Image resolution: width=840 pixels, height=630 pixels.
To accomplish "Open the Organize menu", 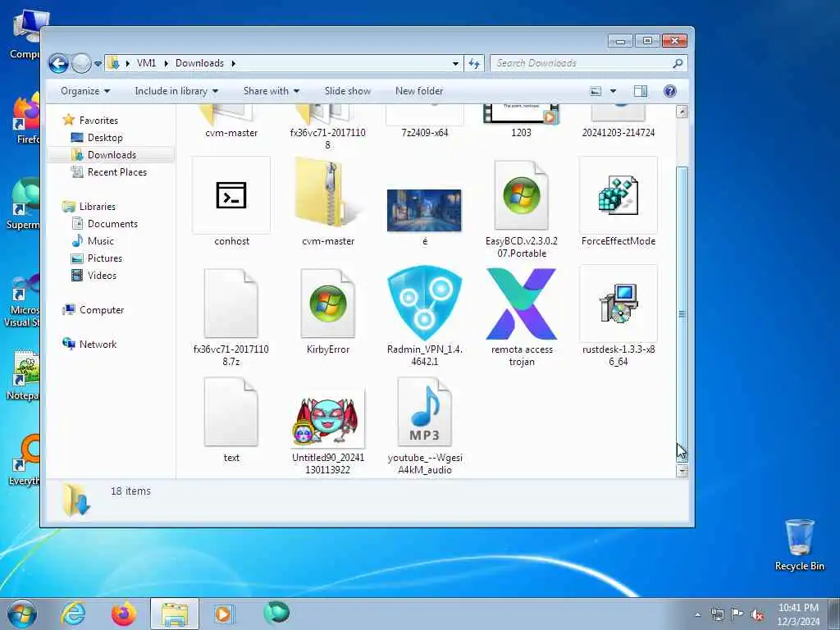I will coord(85,91).
